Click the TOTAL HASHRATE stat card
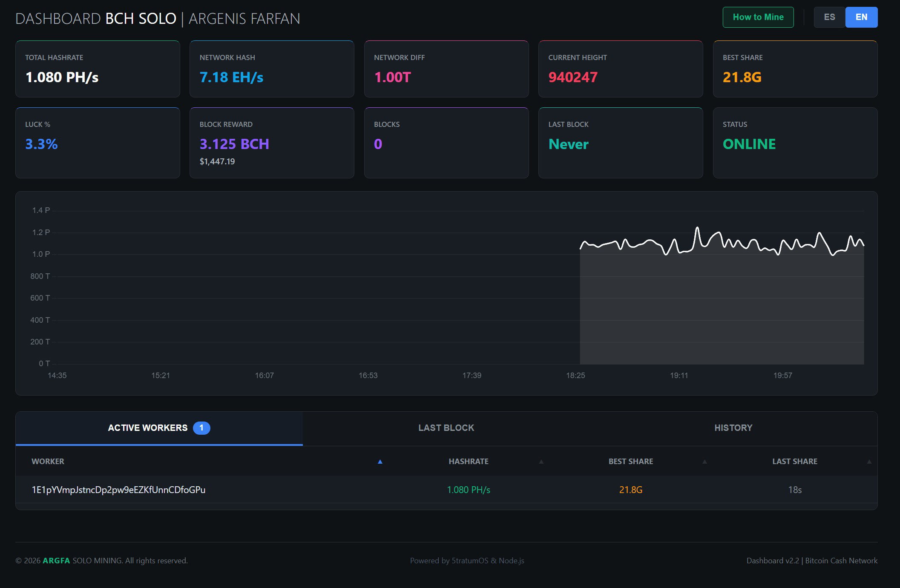 [98, 69]
